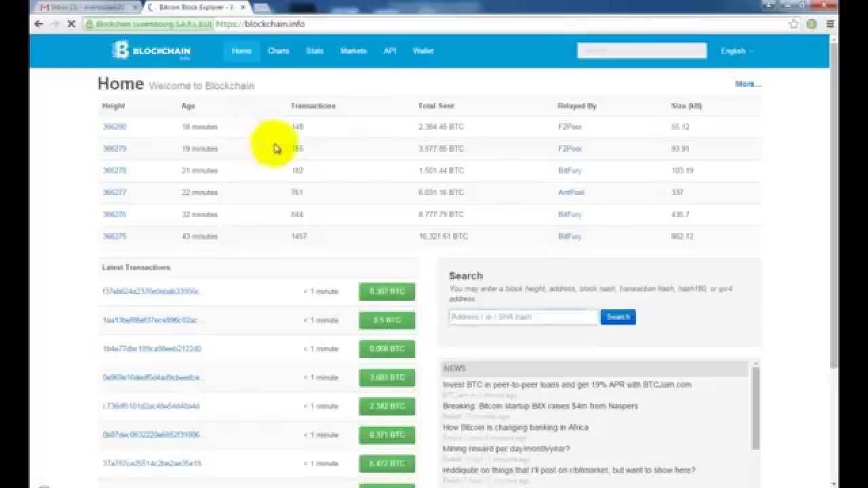
Task: Click the blue Search button
Action: [x=618, y=317]
